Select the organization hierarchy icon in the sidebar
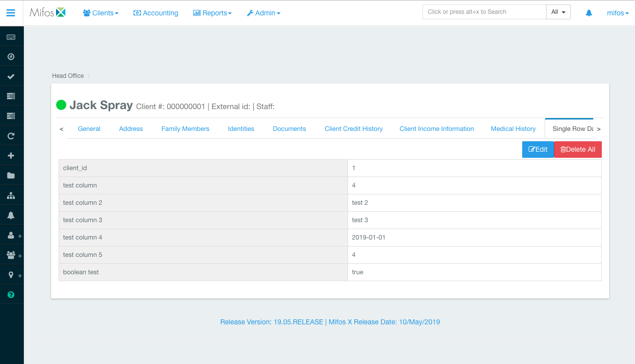 tap(11, 195)
